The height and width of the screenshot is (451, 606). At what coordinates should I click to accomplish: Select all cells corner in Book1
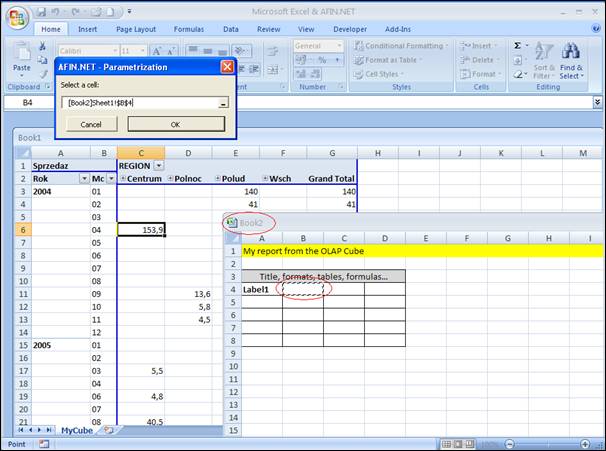pos(23,153)
